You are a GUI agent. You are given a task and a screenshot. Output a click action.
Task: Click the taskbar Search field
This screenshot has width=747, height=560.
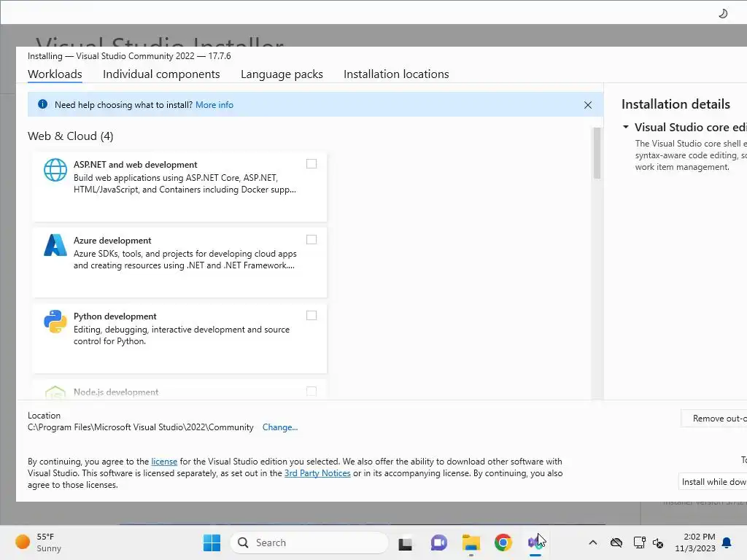309,542
